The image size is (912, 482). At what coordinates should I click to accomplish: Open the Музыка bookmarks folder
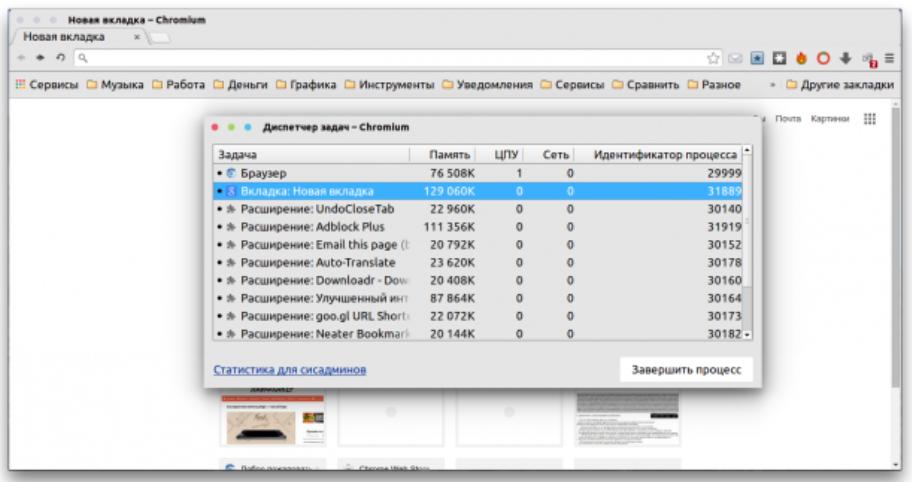(114, 85)
